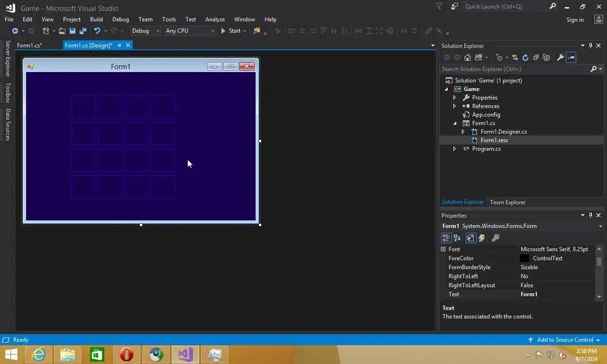Open Properties via wrench icon in Solution Explorer toolbar
The height and width of the screenshot is (364, 607).
point(560,57)
